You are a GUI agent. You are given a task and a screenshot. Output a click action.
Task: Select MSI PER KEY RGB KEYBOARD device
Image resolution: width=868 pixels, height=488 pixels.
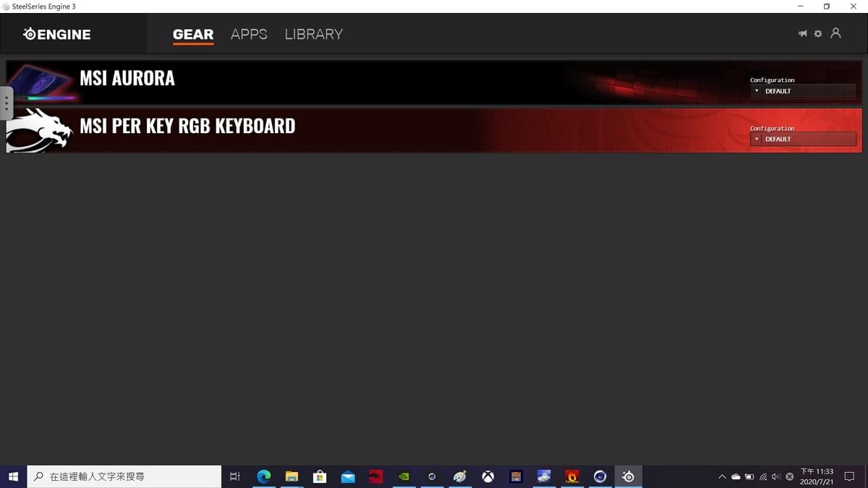[434, 130]
